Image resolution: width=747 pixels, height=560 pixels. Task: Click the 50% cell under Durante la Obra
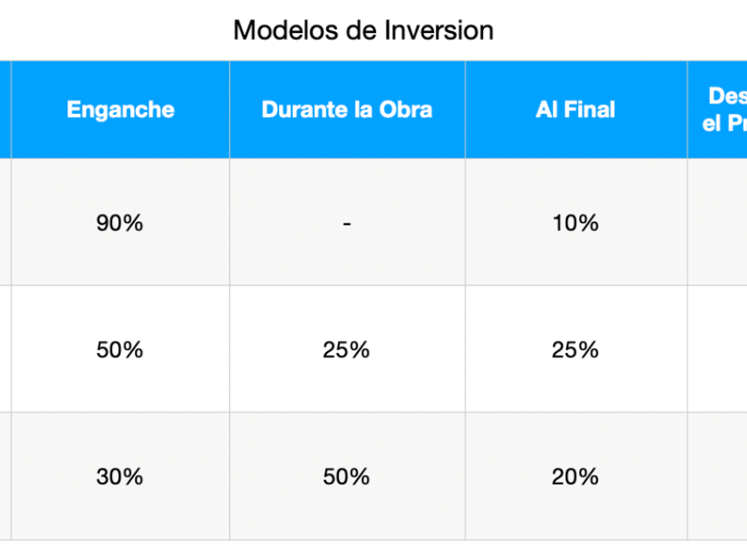tap(347, 476)
